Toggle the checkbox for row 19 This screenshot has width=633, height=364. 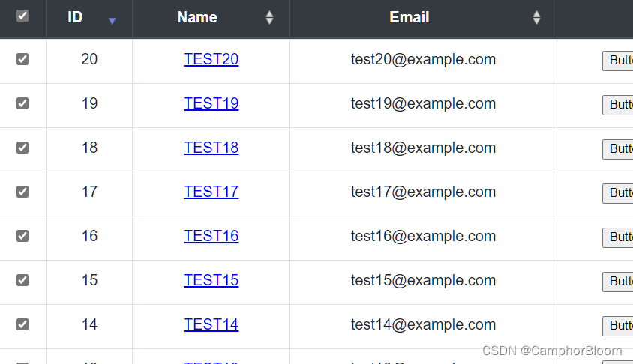(x=22, y=103)
